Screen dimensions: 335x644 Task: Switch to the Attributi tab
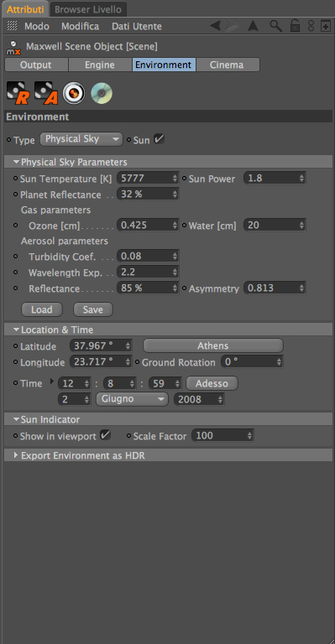[x=25, y=9]
